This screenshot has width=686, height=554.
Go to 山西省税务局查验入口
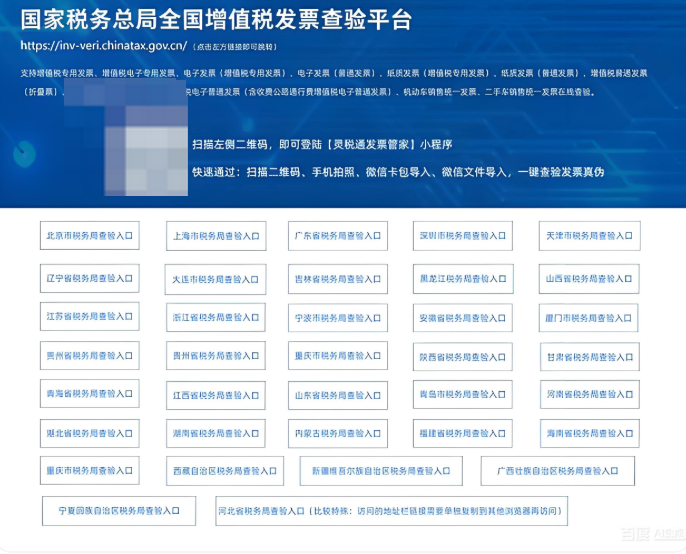pyautogui.click(x=589, y=279)
